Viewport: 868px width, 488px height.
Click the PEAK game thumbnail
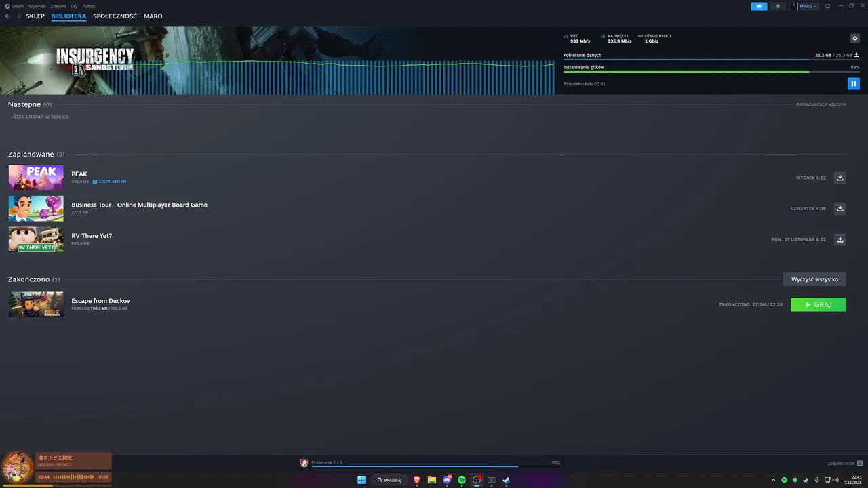(36, 178)
